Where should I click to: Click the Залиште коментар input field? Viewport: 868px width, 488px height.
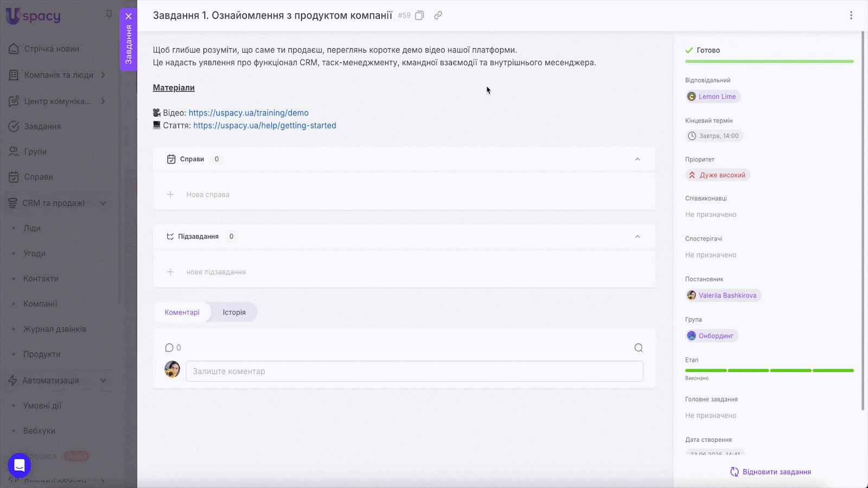pyautogui.click(x=414, y=371)
